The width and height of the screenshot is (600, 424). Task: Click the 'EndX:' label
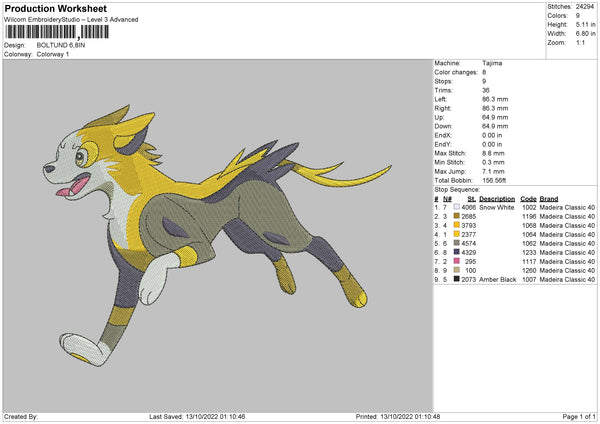coord(443,135)
